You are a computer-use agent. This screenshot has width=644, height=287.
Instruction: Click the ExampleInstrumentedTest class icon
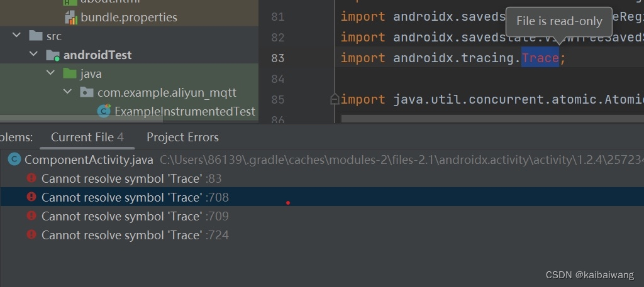[x=104, y=111]
